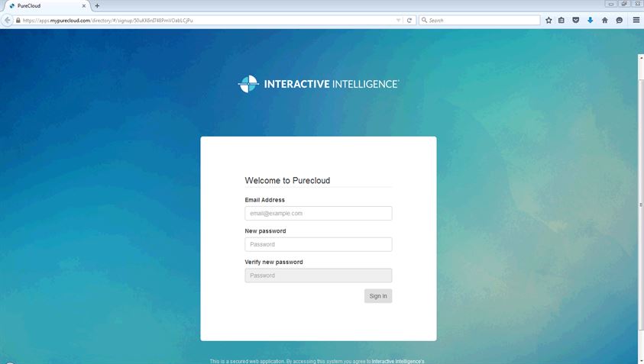Click the Interactive Intelligence logo
The width and height of the screenshot is (644, 364).
coord(319,84)
